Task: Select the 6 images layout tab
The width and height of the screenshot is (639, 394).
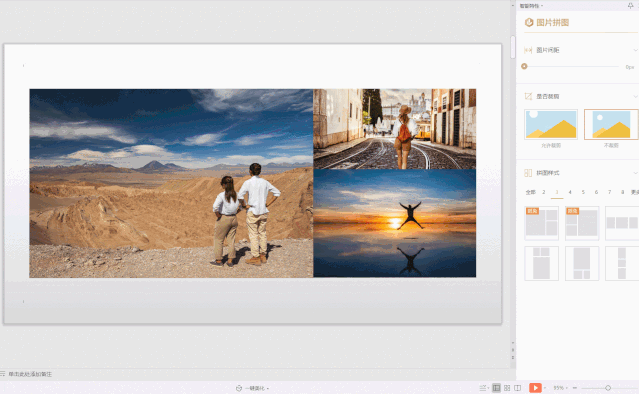Action: pyautogui.click(x=596, y=192)
